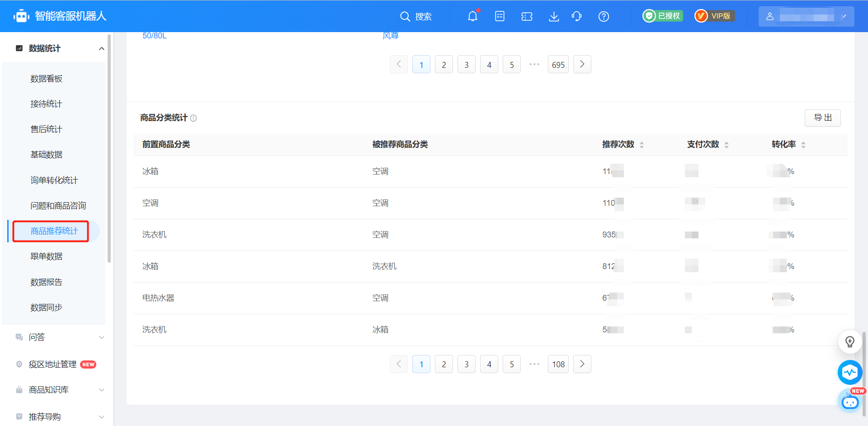Click 数据统计 section icon in sidebar
This screenshot has width=868, height=426.
[19, 48]
